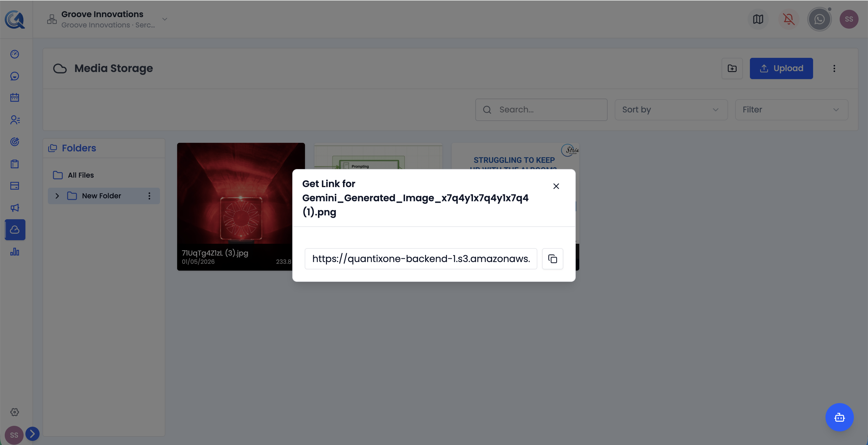Open the Filter dropdown
This screenshot has width=868, height=445.
tap(791, 109)
